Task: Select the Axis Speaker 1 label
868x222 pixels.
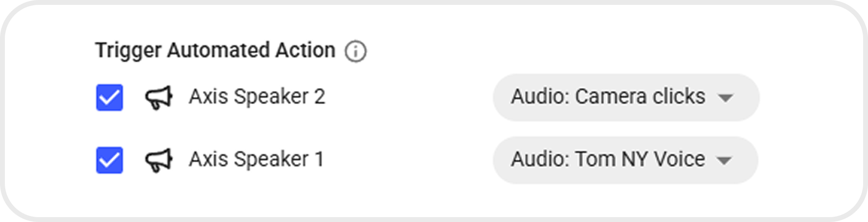Action: click(256, 159)
